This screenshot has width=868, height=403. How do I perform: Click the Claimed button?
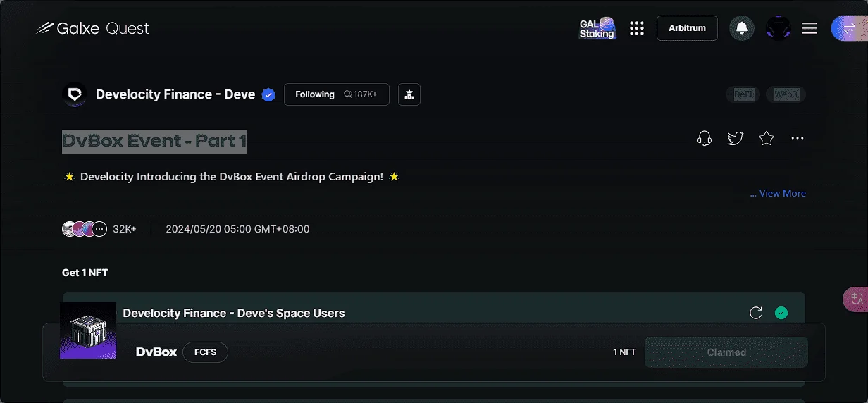point(726,352)
